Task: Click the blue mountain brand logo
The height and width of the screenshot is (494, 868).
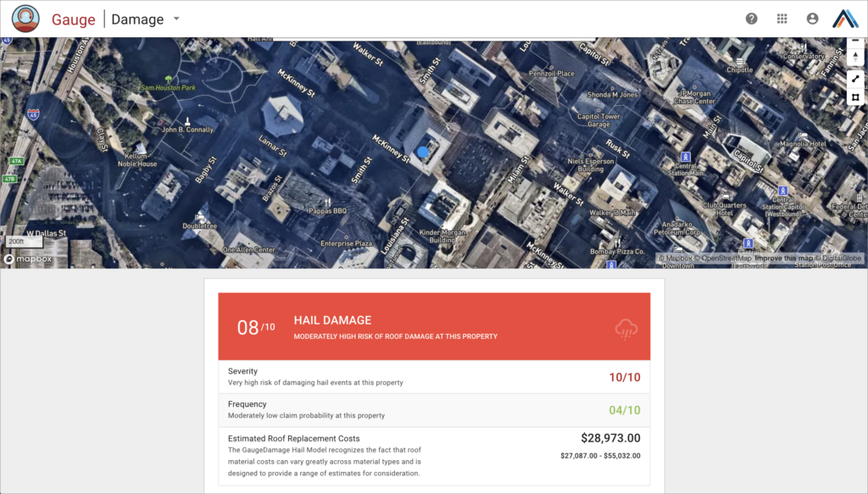Action: 845,19
